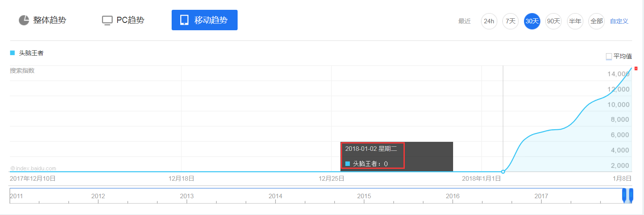Choose the 90天 time range

pyautogui.click(x=553, y=21)
